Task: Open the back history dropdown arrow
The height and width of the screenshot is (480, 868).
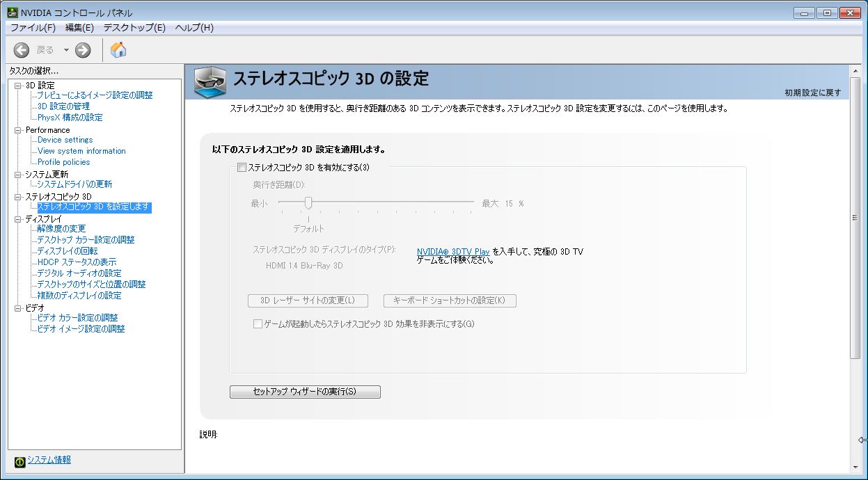Action: point(66,49)
